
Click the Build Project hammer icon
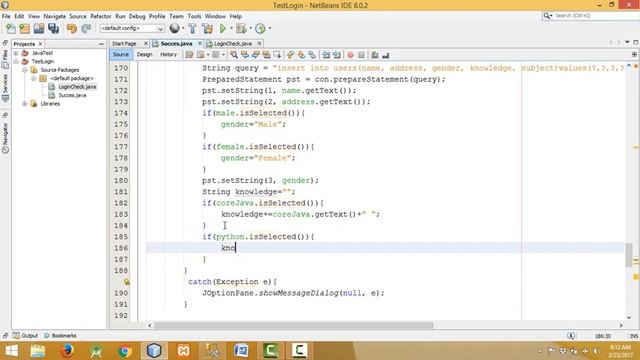192,29
